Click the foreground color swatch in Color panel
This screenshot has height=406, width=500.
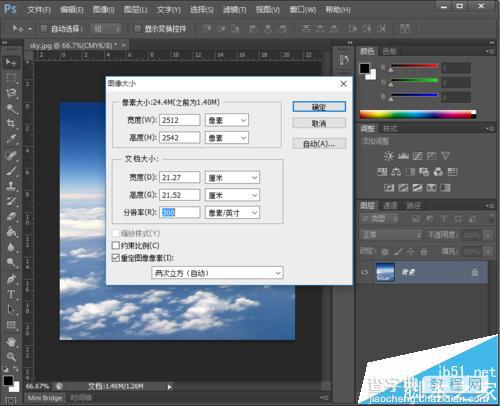365,68
